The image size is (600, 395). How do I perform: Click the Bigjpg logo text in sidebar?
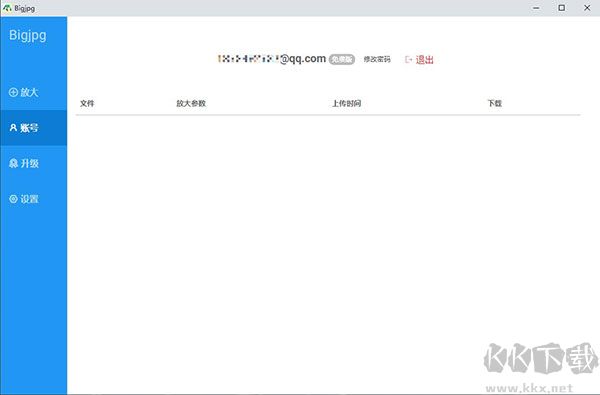tap(28, 36)
